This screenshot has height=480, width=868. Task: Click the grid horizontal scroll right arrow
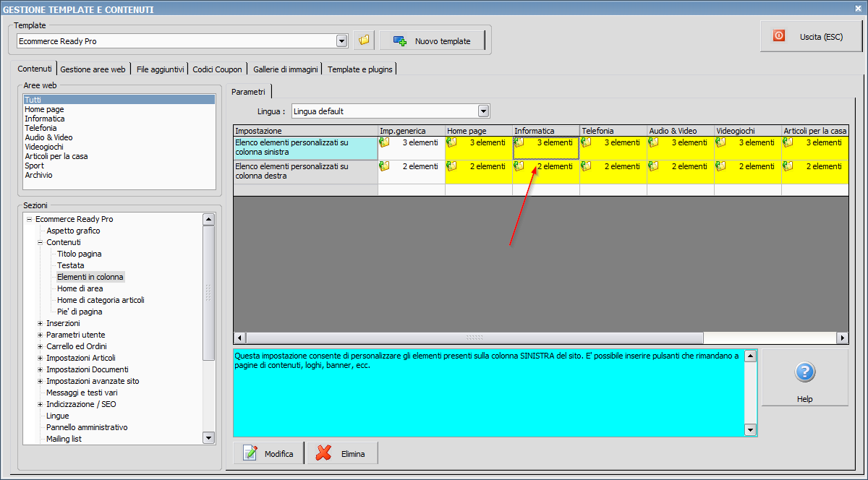(x=842, y=338)
